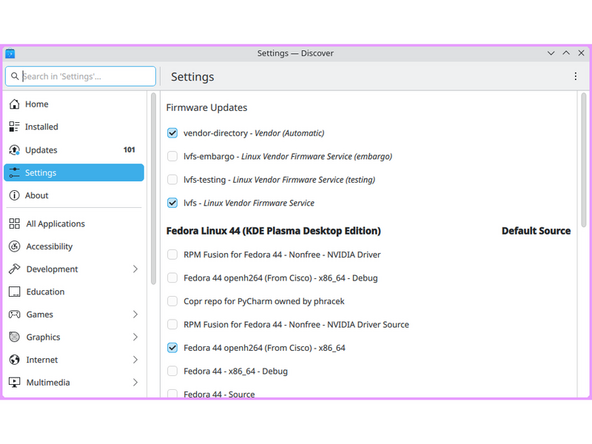Click the Fedora Linux 44 KDE Plasma heading

point(273,231)
